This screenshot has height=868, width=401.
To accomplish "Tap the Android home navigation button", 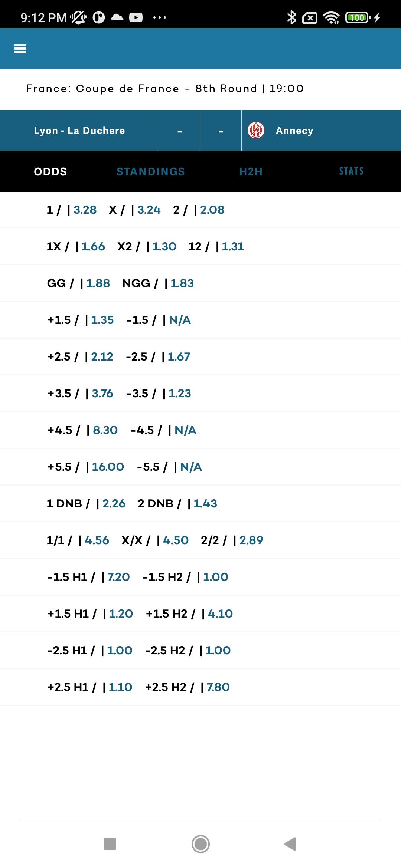I will 200,844.
